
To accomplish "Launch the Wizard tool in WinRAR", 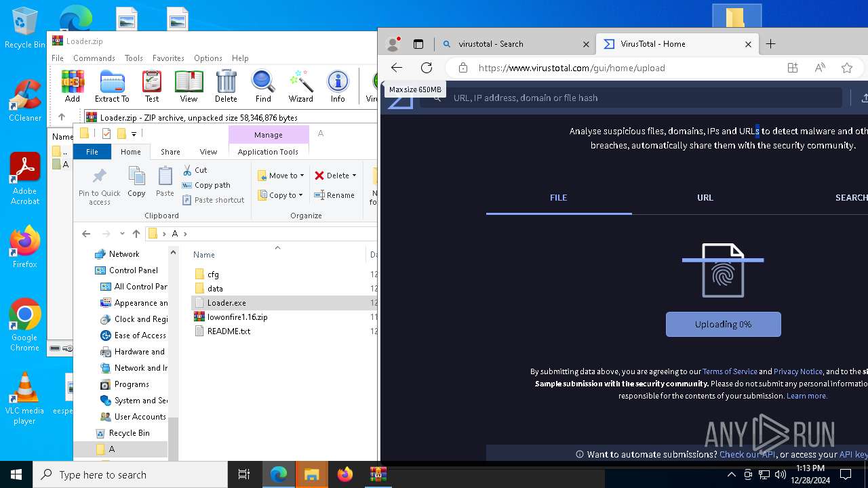I will click(x=300, y=86).
